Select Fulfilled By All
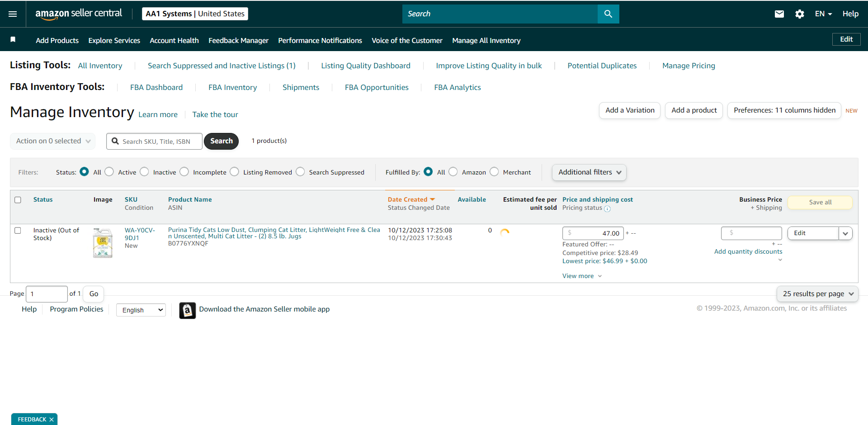868x425 pixels. point(428,172)
